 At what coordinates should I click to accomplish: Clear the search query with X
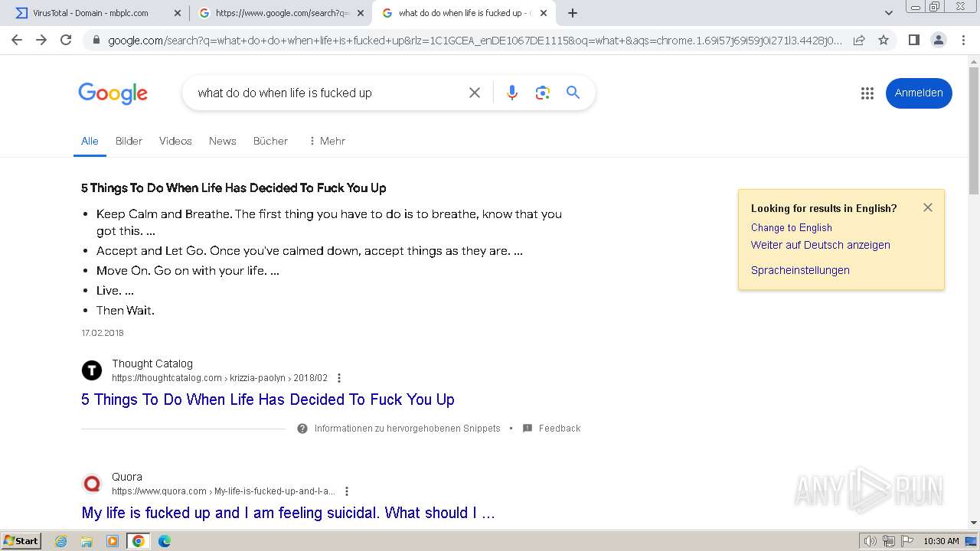point(475,93)
